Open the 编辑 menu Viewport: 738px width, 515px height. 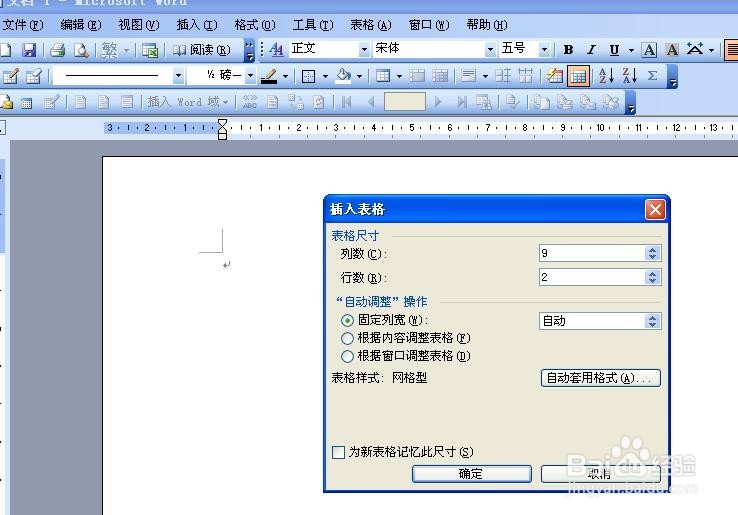pos(80,24)
